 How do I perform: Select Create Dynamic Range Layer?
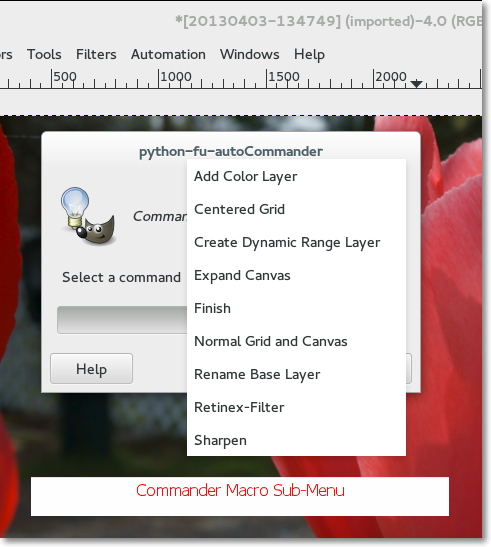tap(296, 242)
